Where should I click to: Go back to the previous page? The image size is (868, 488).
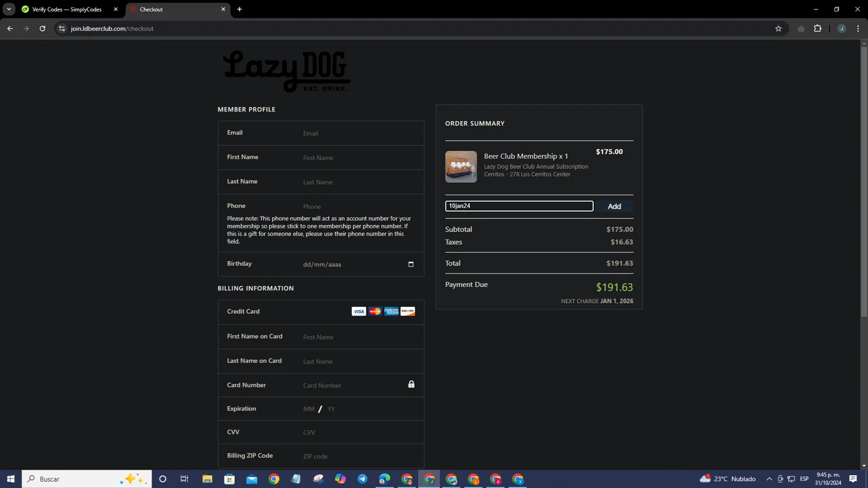10,28
